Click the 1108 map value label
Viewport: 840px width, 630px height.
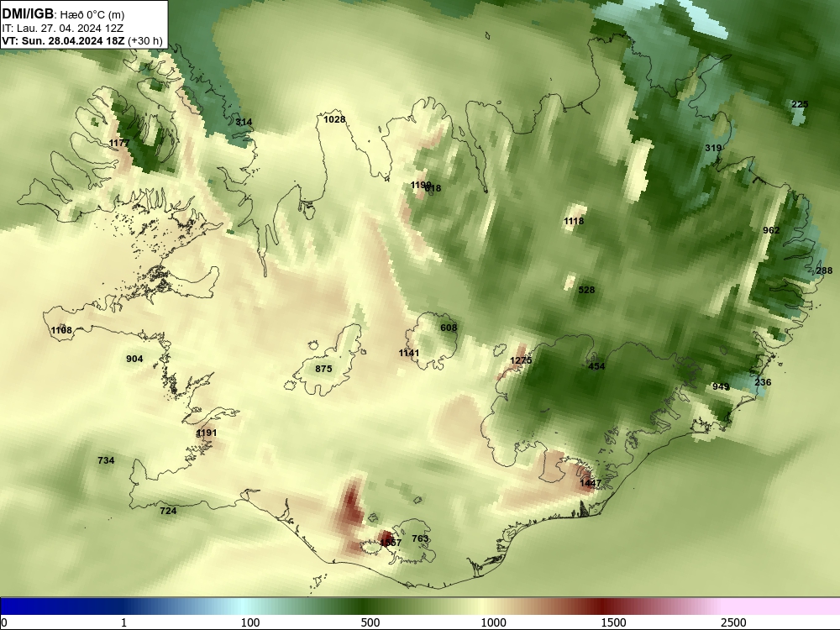pos(61,330)
